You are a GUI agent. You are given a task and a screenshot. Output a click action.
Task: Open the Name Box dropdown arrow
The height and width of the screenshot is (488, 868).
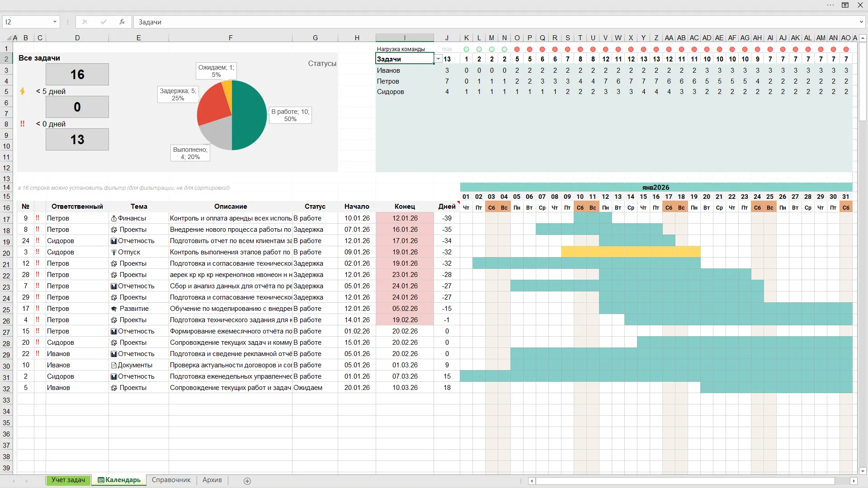click(55, 22)
